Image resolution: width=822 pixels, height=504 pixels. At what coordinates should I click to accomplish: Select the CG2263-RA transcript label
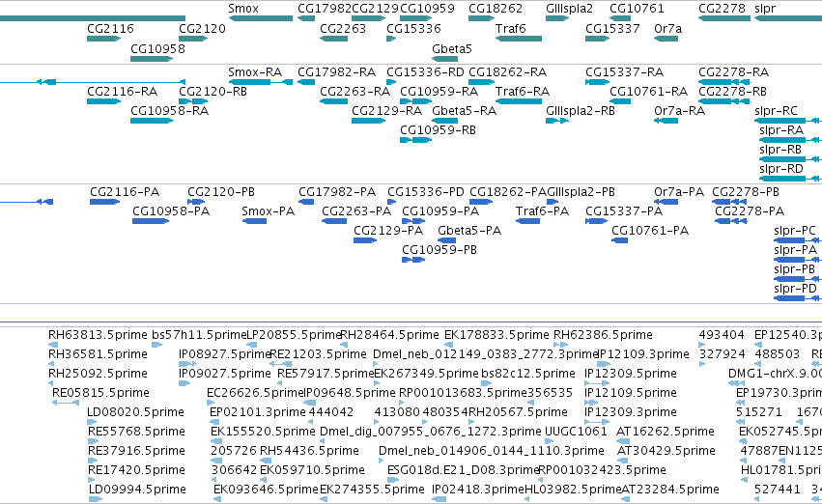click(x=354, y=92)
